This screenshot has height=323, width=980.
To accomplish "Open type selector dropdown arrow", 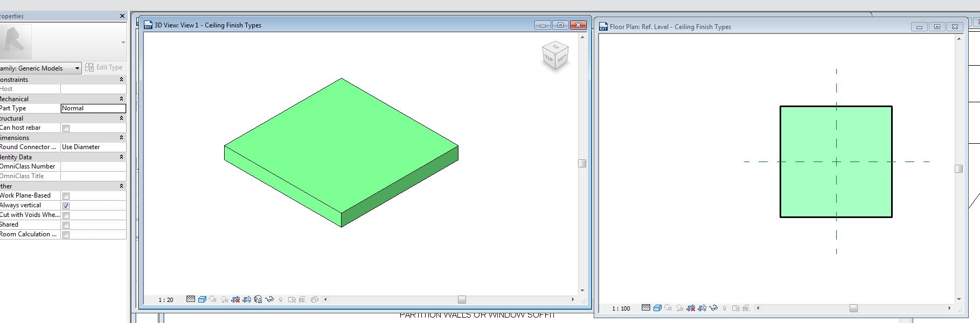I will [123, 42].
